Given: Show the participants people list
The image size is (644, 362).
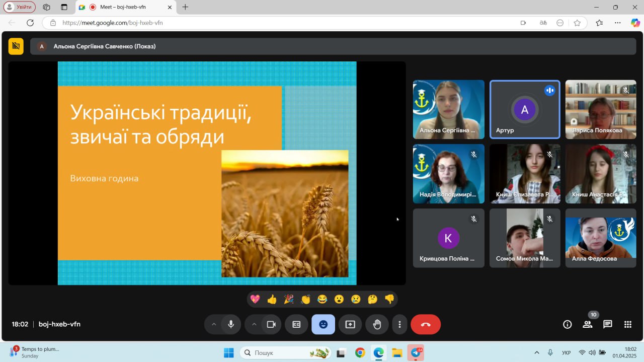Looking at the screenshot, I should click(x=587, y=324).
